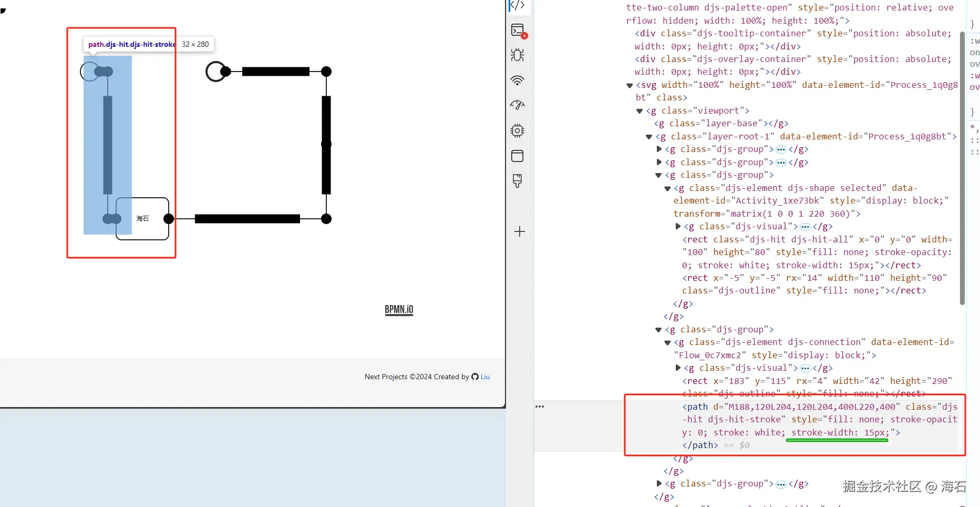Select the djs-shape selected Activity element line
Image resolution: width=980 pixels, height=507 pixels.
(811, 201)
